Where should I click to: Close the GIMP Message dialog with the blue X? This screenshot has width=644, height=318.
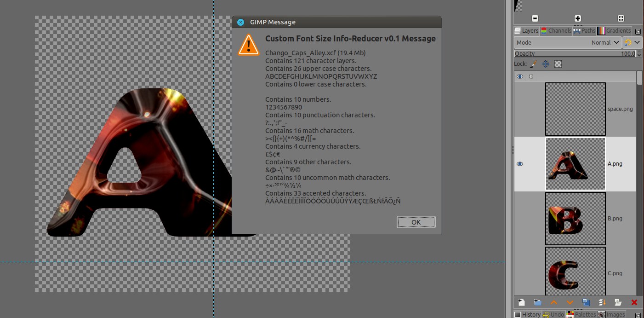tap(240, 22)
